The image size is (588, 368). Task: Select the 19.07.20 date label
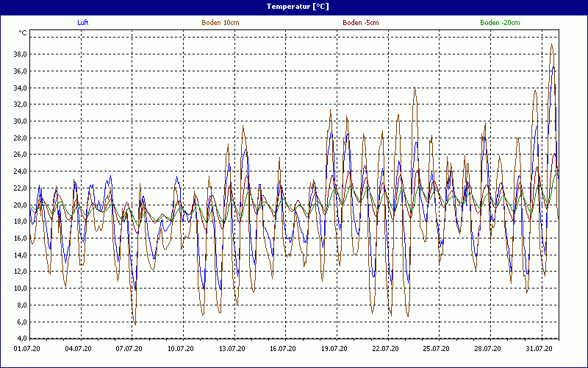[334, 349]
